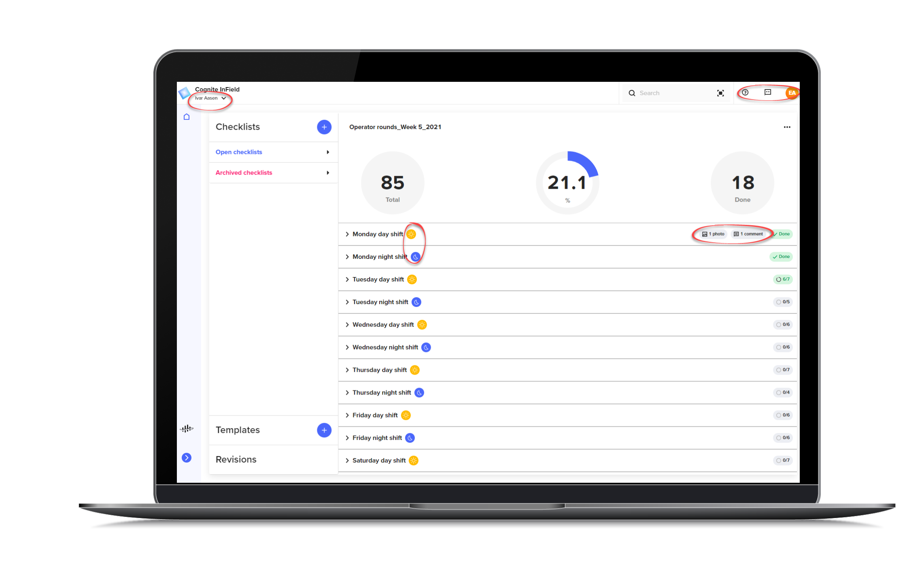Click the Add new template plus button

[x=324, y=430]
